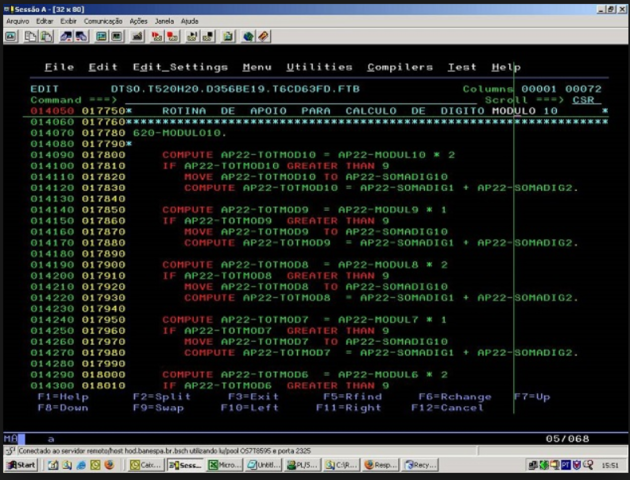This screenshot has width=630, height=480.
Task: Click the print screen toolbar icon
Action: pyautogui.click(x=11, y=37)
